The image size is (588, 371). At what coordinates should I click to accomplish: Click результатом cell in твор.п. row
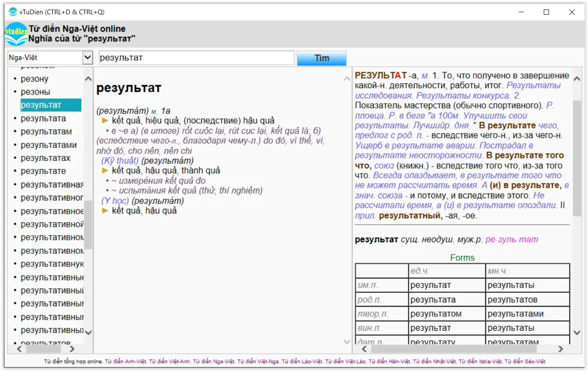click(x=436, y=314)
